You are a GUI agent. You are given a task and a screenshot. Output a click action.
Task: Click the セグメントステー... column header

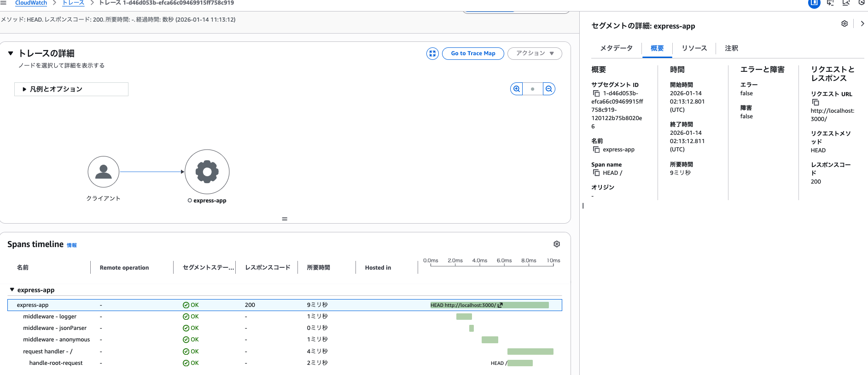pyautogui.click(x=208, y=268)
